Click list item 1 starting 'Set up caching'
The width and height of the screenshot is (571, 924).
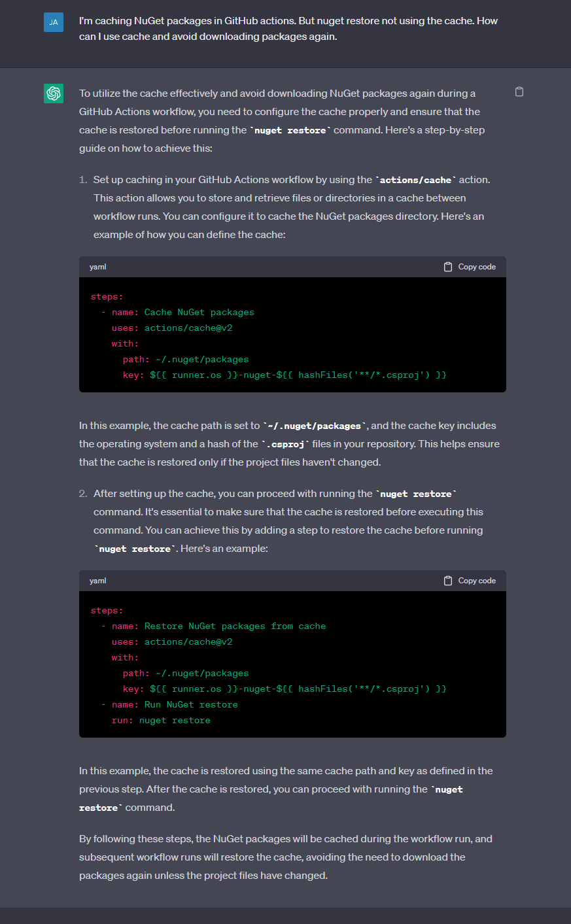[x=292, y=207]
